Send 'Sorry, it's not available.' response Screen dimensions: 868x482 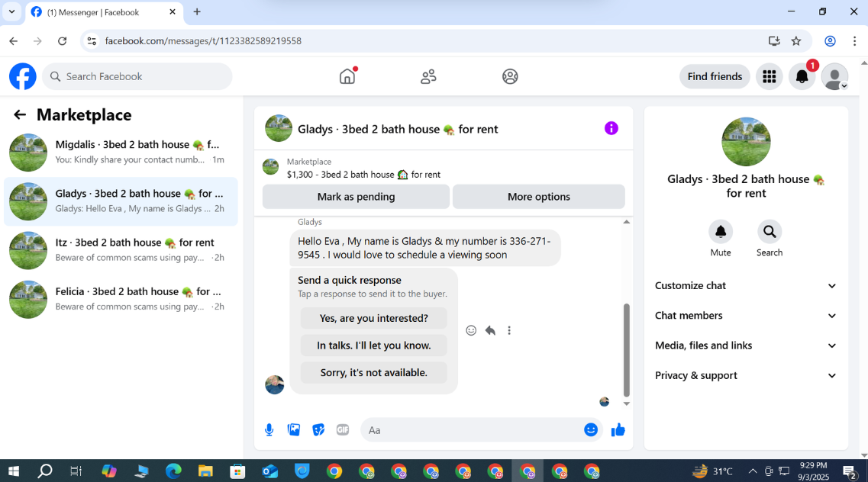tap(373, 372)
